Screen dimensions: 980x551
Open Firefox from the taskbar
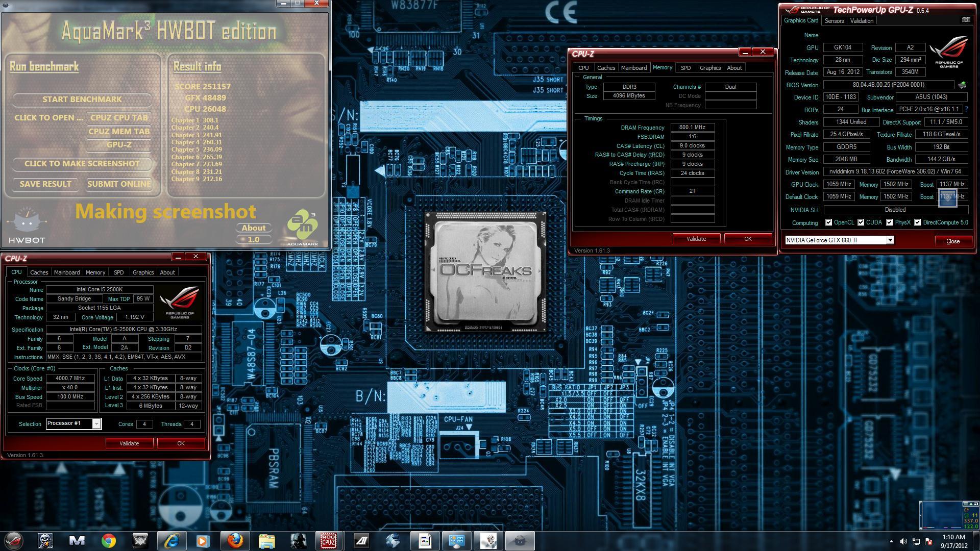point(235,541)
